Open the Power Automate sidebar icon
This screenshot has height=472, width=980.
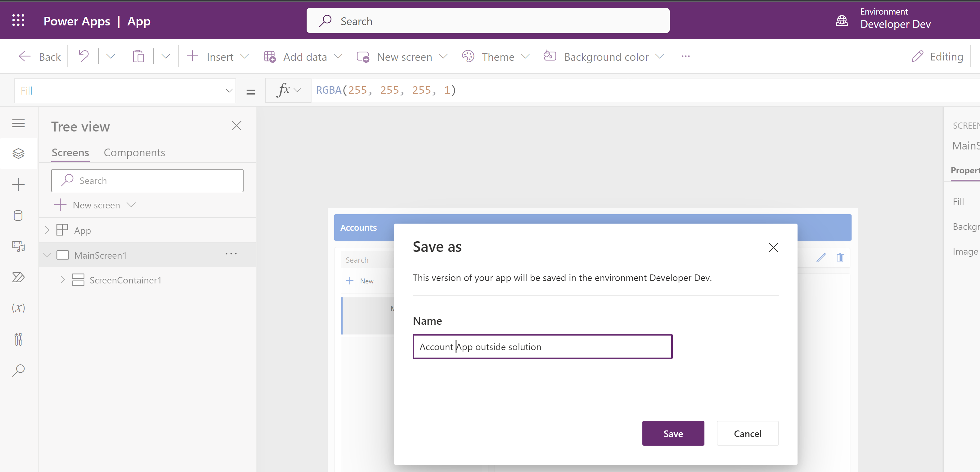coord(18,277)
